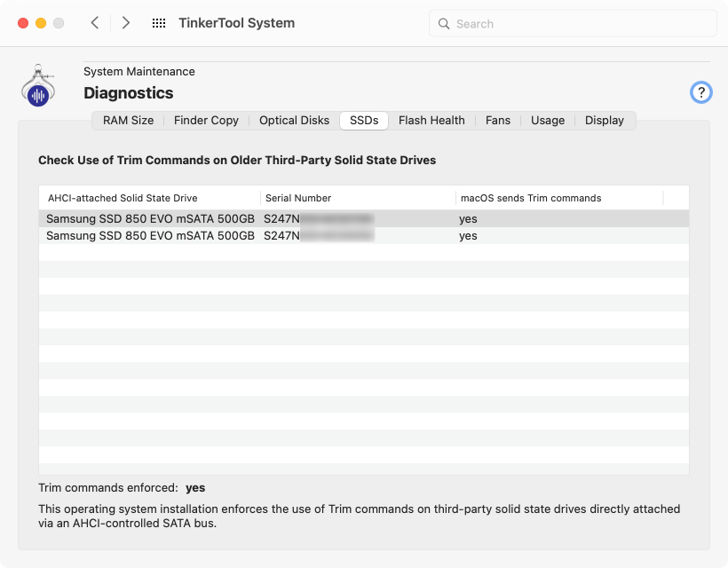Select the first Samsung SSD 850 EVO row
This screenshot has width=728, height=568.
[364, 218]
